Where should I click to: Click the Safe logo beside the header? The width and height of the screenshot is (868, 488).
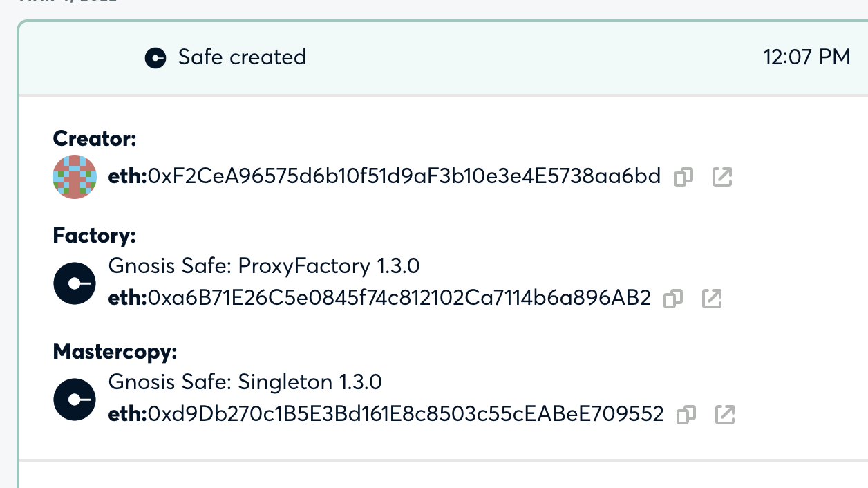click(155, 58)
